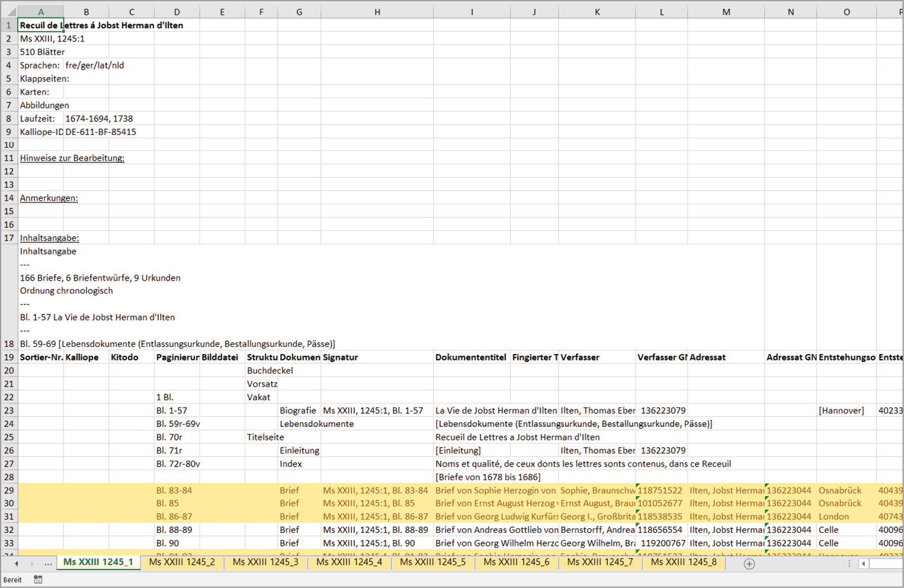The width and height of the screenshot is (904, 588).
Task: Select column K header
Action: click(x=597, y=12)
